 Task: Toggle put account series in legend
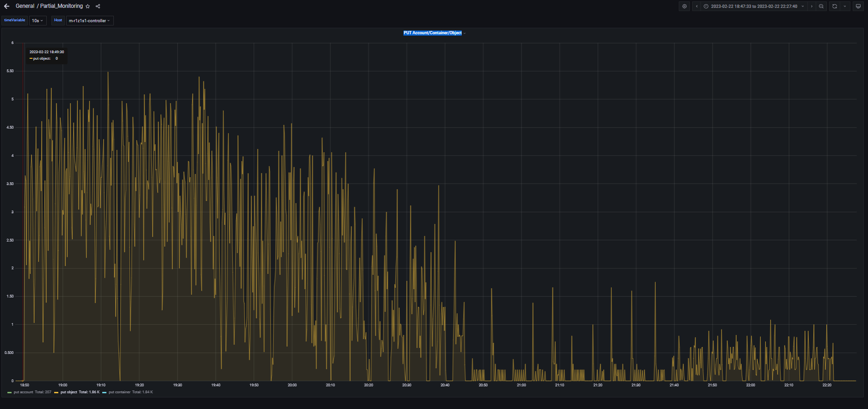23,392
